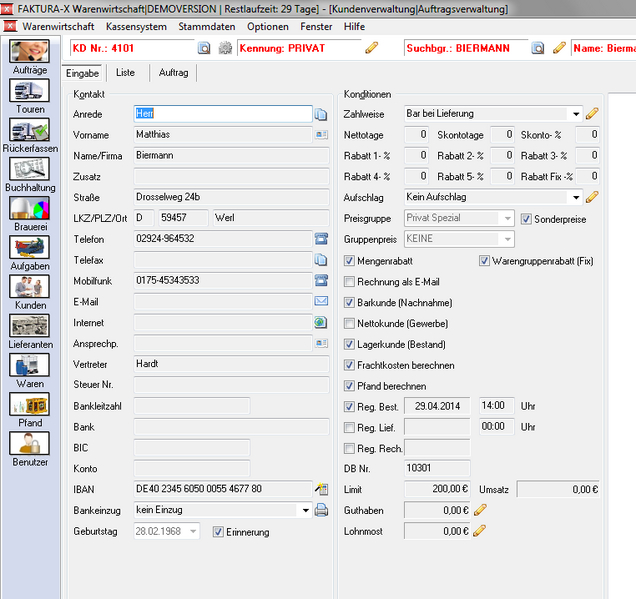Toggle Barkunde (Nachnahme) checkbox
636x599 pixels.
349,302
